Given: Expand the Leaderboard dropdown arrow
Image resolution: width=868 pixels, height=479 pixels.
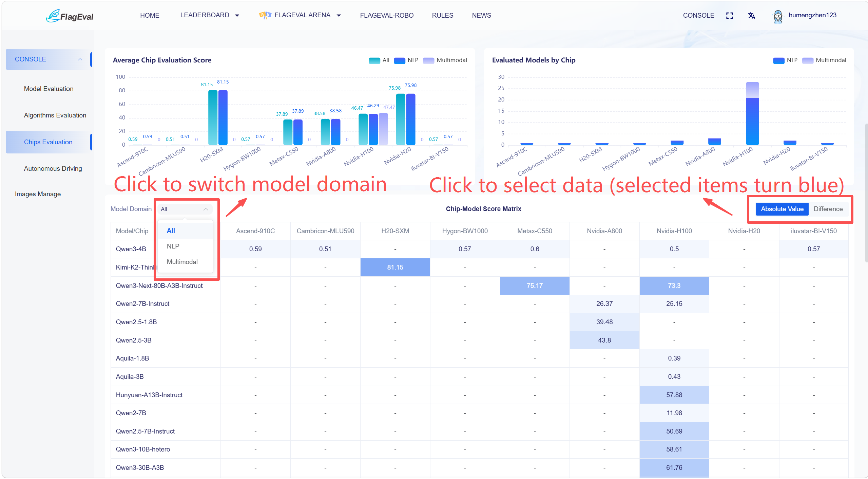Looking at the screenshot, I should click(237, 16).
